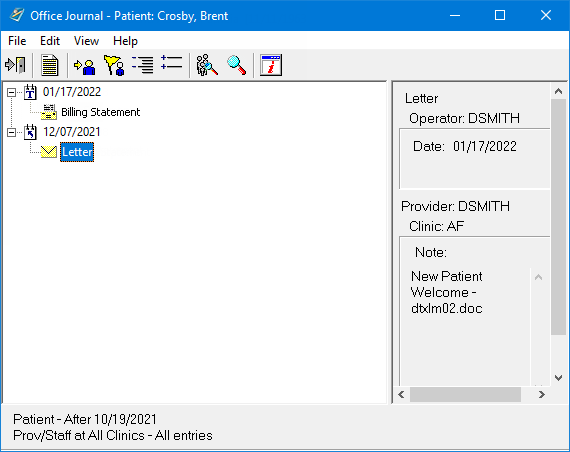
Task: Open the red information window icon
Action: 271,65
